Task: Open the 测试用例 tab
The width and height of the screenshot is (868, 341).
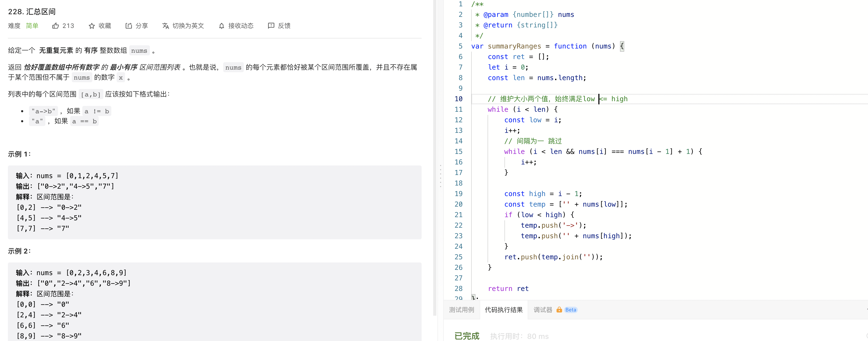Action: 461,310
